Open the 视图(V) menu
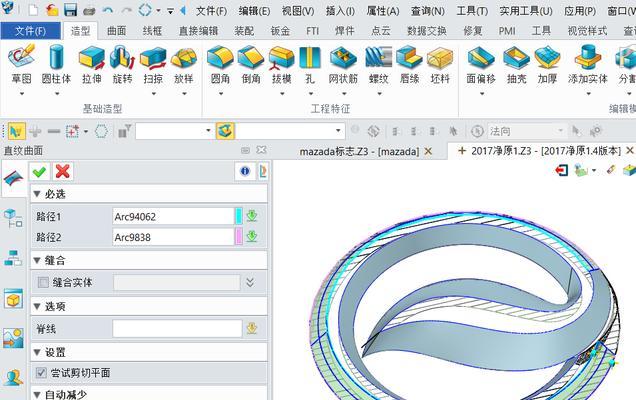636x400 pixels. pos(298,11)
